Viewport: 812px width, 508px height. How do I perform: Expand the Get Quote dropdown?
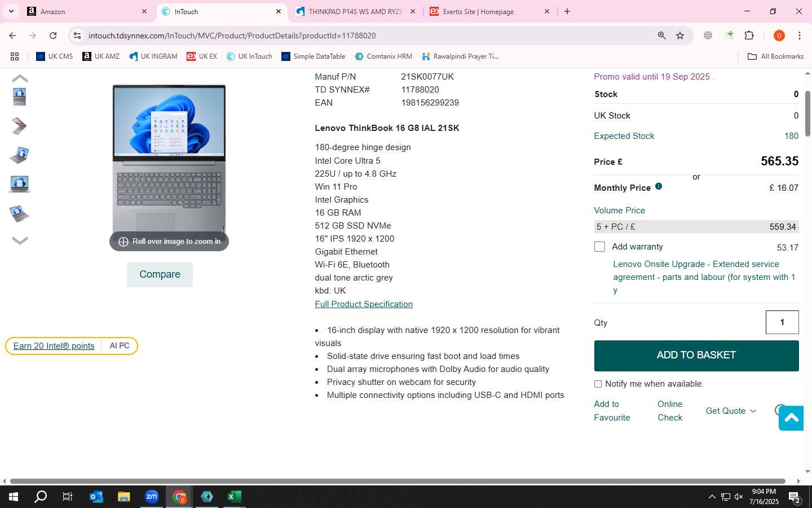point(731,411)
